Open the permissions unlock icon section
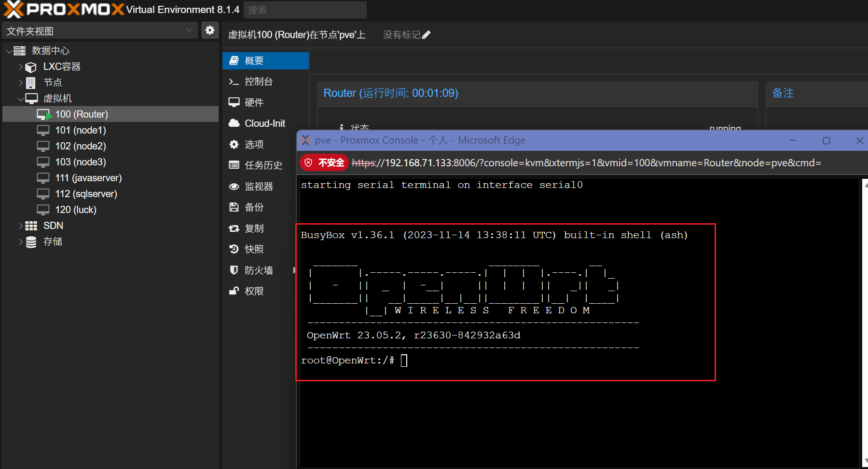The width and height of the screenshot is (868, 469). 234,291
